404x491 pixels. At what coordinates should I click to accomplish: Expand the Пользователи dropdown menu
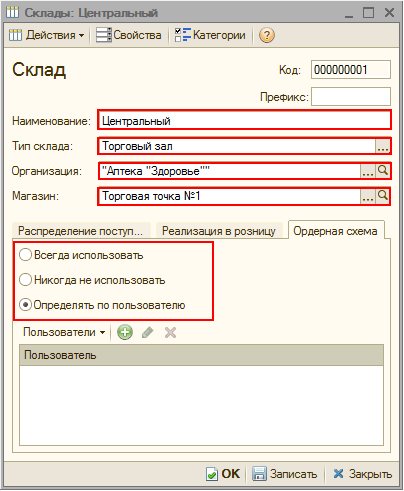pos(64,332)
